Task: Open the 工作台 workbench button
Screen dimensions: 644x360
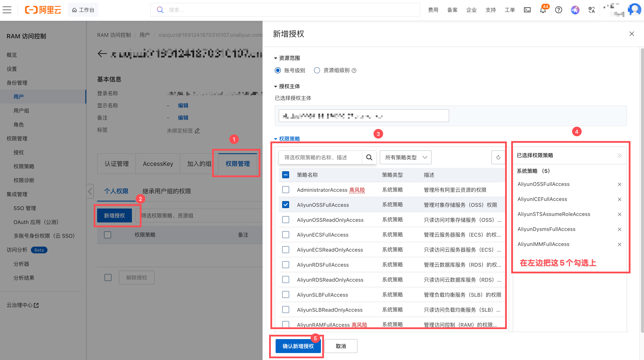Action: [83, 10]
